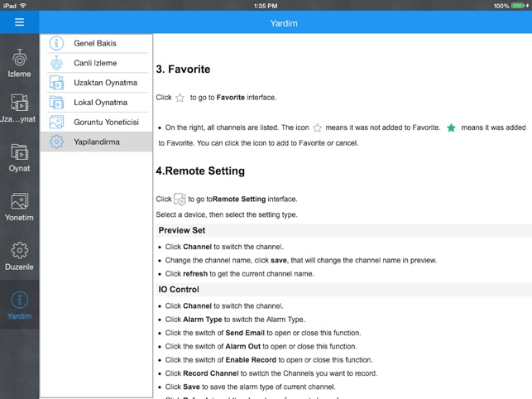The height and width of the screenshot is (399, 532).
Task: Select the Yardim info sidebar icon
Action: point(20,300)
